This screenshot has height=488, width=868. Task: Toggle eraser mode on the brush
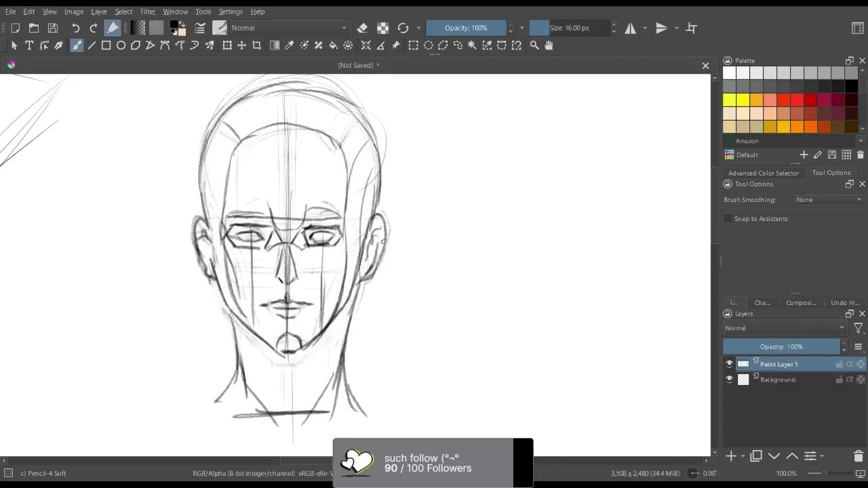(362, 28)
